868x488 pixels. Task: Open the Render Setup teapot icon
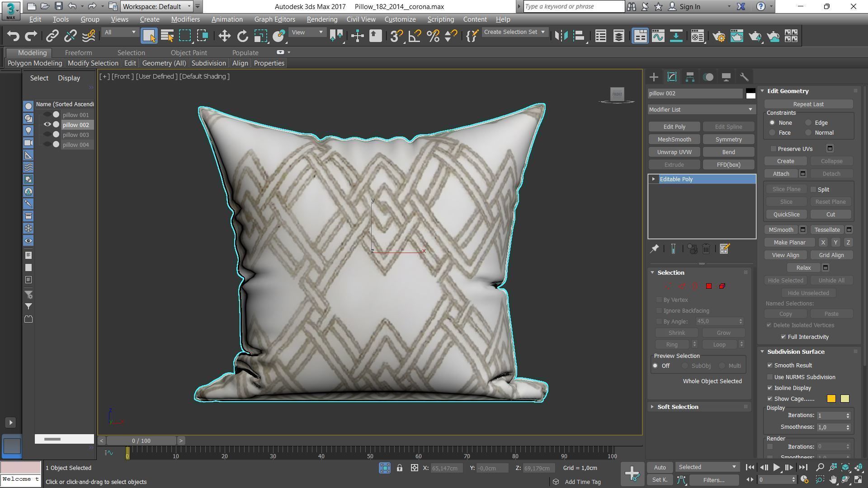click(719, 36)
